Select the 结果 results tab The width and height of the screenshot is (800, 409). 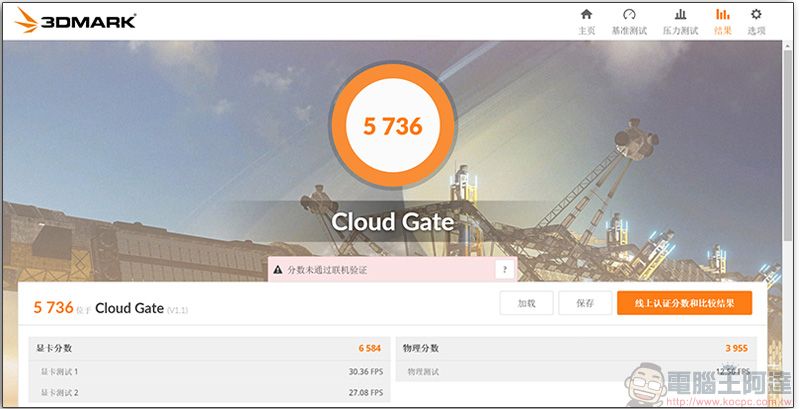(722, 21)
